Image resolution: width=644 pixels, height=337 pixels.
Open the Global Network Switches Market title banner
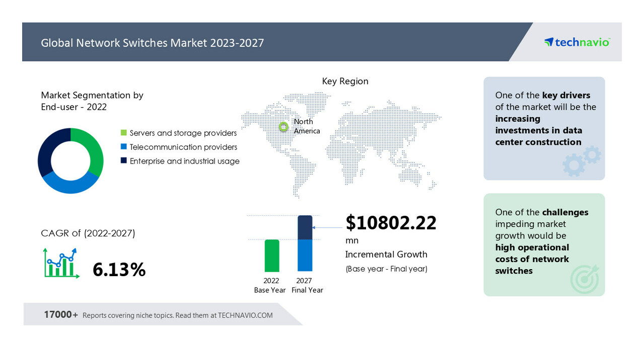152,43
